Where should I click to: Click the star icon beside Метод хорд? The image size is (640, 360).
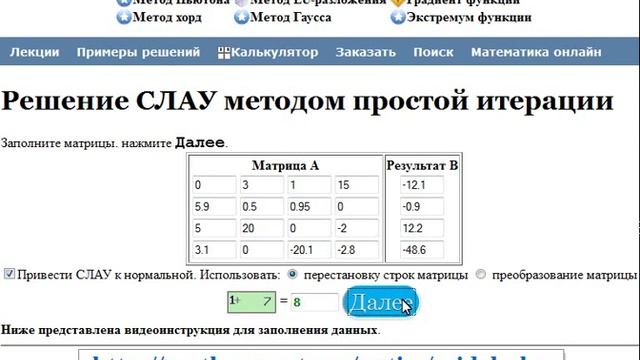coord(124,18)
